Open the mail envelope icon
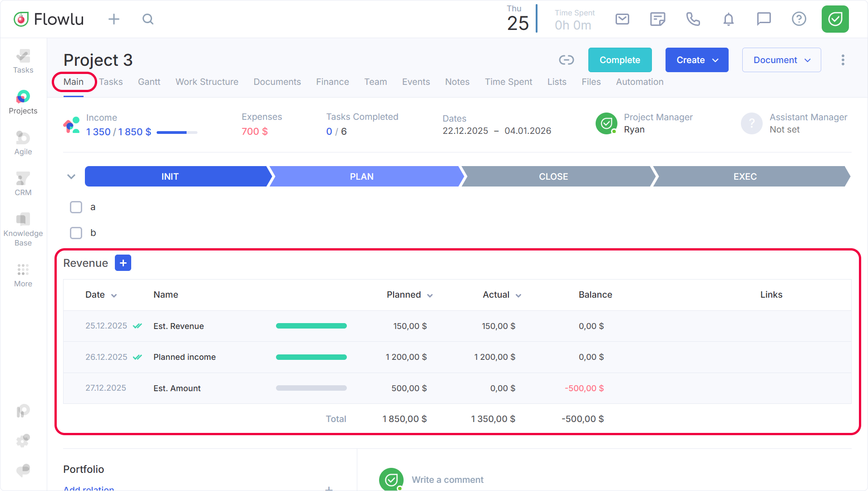The image size is (868, 491). 622,19
